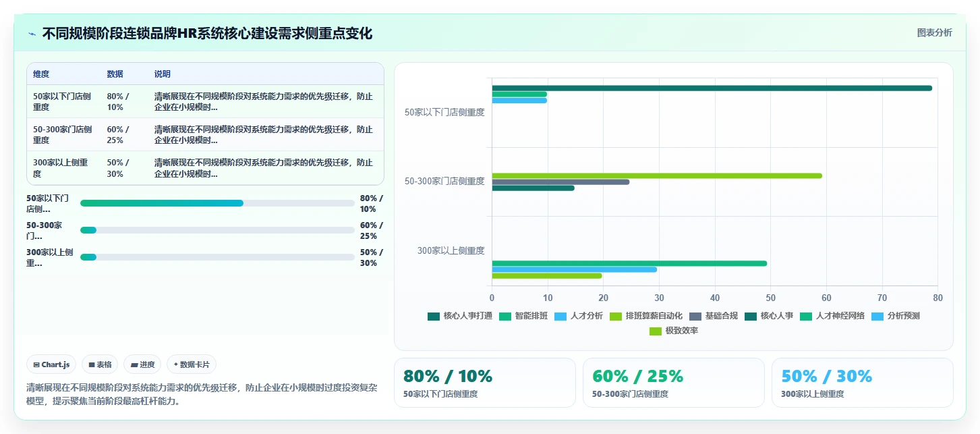Click x-axis tick label 80

pos(938,298)
